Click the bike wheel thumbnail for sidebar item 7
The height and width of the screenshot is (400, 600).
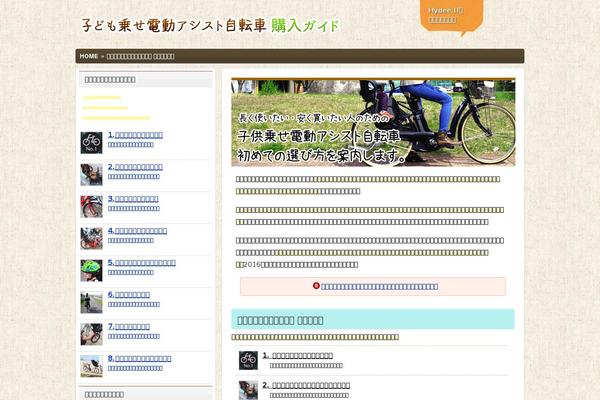coord(91,334)
